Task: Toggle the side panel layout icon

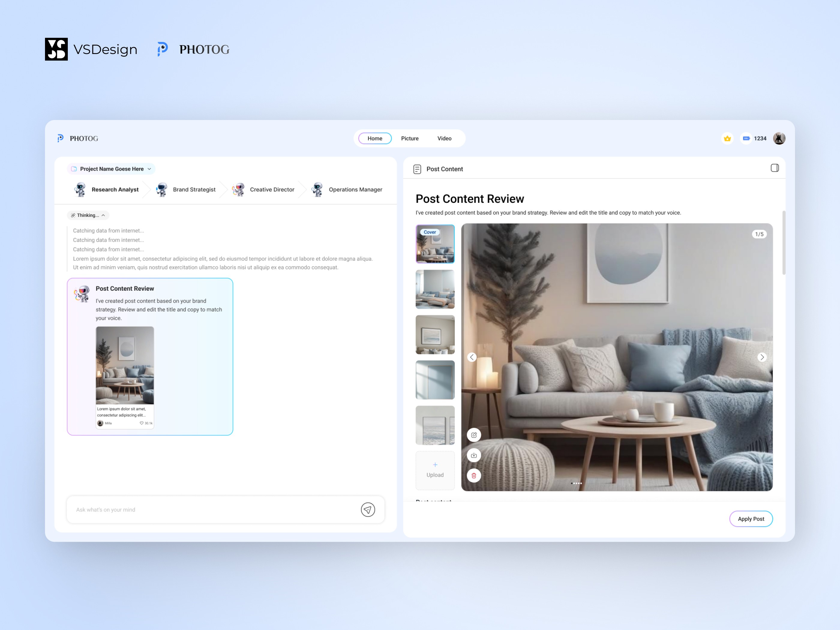Action: coord(775,168)
